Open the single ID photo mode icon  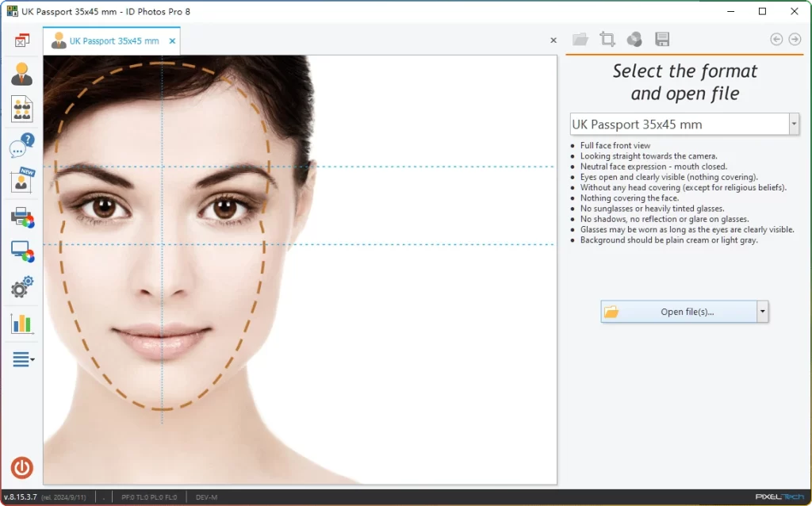[21, 74]
